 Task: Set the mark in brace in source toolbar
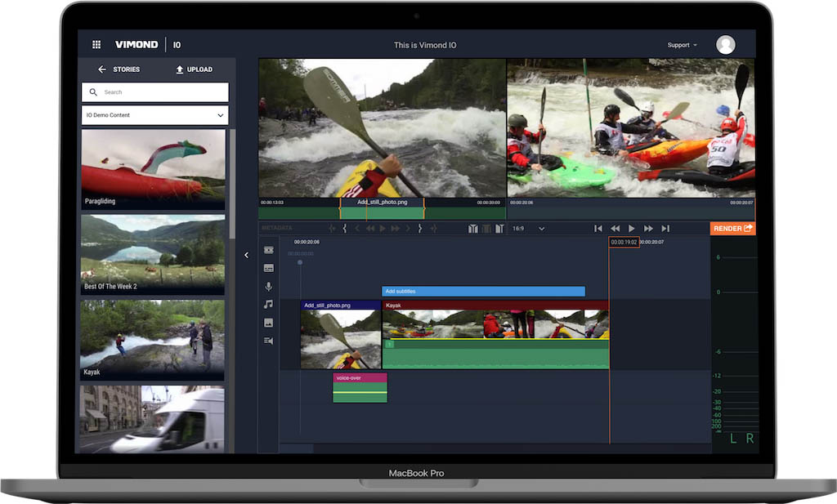pyautogui.click(x=345, y=228)
